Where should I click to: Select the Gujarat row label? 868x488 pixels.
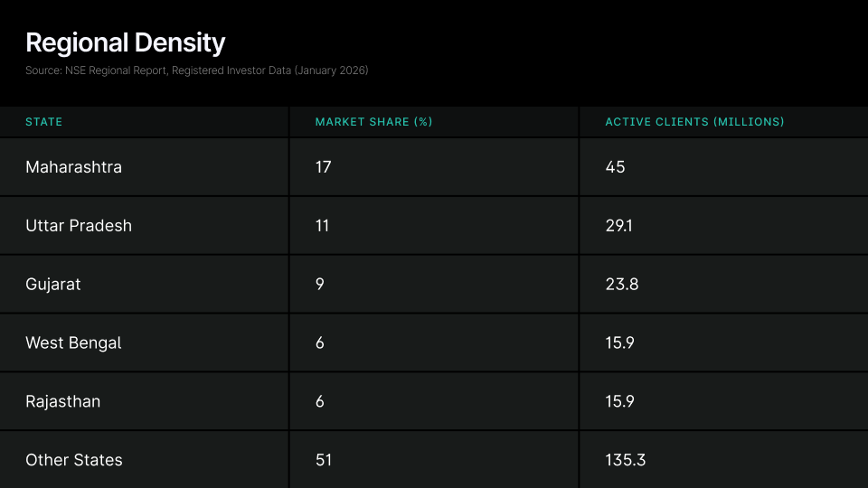pos(53,285)
